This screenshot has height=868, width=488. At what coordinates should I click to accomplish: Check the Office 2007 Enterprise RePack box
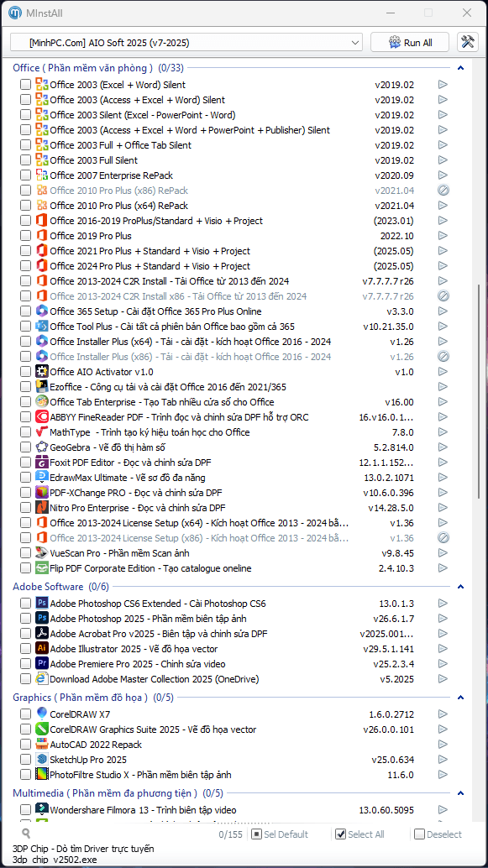(x=25, y=175)
